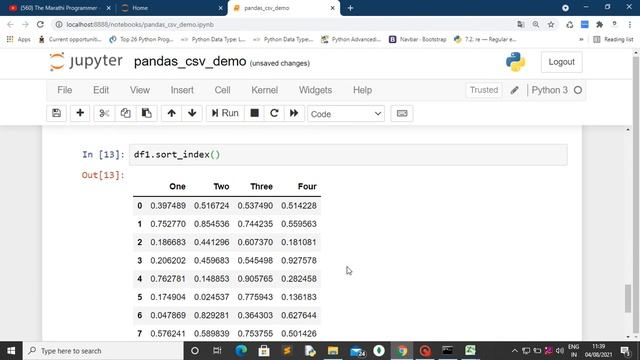Open the notifications action center

click(x=625, y=351)
